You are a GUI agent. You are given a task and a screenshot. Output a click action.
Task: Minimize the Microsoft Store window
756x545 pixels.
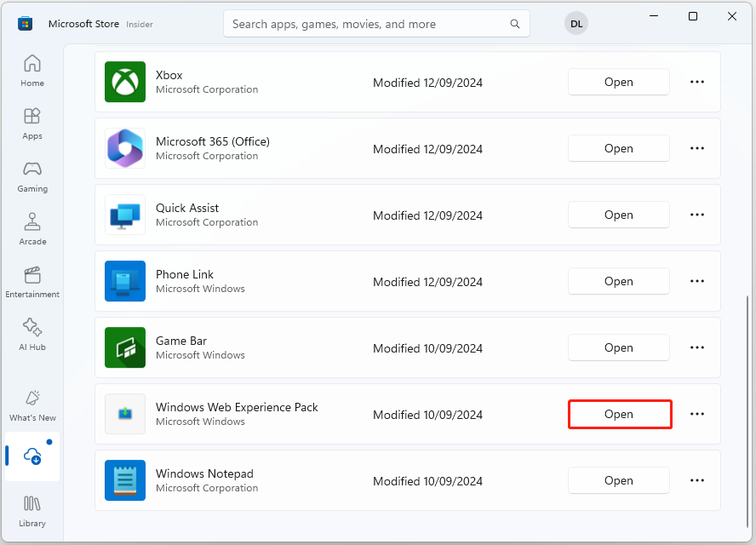[x=654, y=16]
